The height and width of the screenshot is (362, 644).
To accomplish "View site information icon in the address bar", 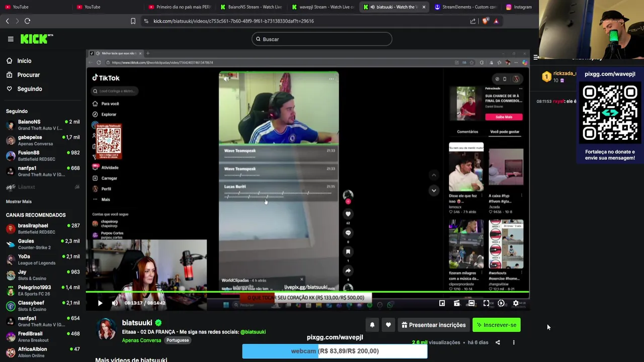I will (146, 21).
